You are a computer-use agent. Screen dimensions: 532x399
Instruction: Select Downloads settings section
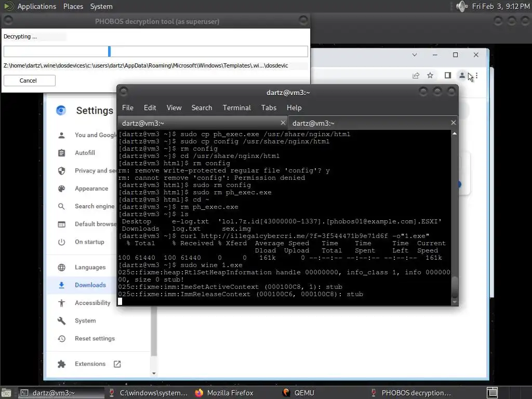pyautogui.click(x=90, y=285)
